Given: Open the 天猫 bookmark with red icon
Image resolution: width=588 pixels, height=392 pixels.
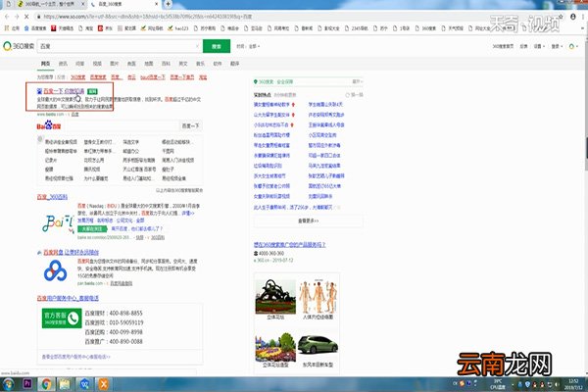Looking at the screenshot, I should coord(63,28).
